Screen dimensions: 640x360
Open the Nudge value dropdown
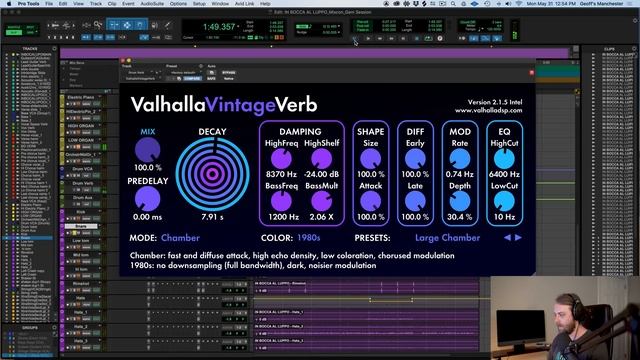click(x=339, y=32)
